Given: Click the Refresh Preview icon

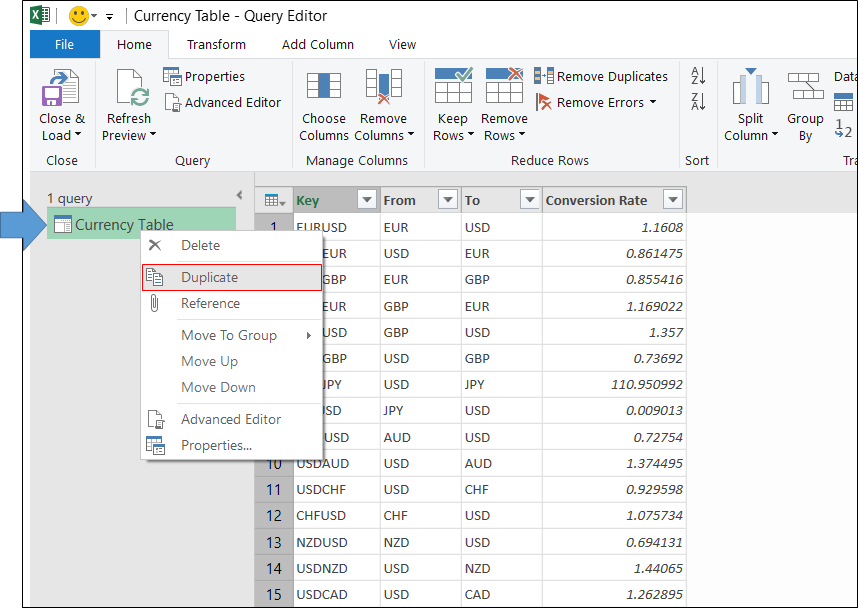Looking at the screenshot, I should (132, 88).
